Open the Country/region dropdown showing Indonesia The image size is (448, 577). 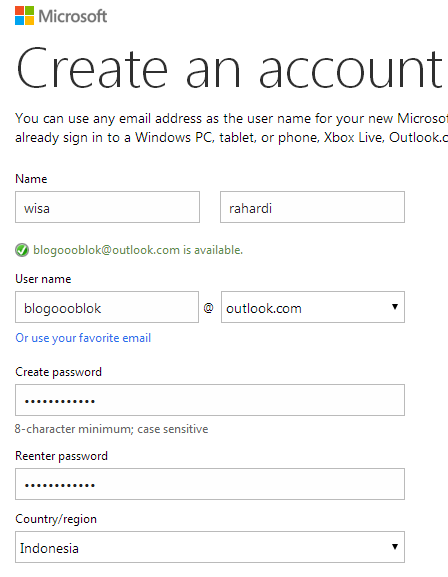point(210,547)
